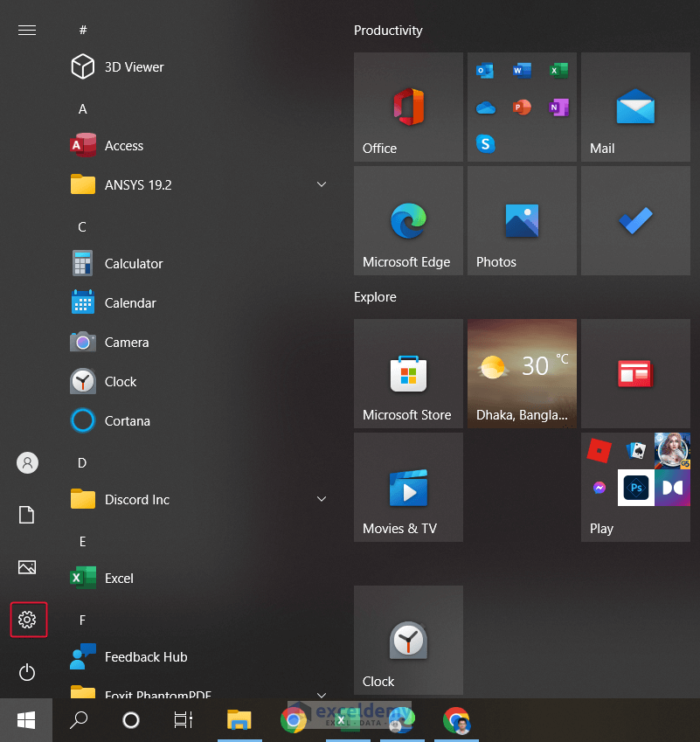Viewport: 700px width, 742px height.
Task: Expand the Start menu hamburger
Action: tap(27, 31)
